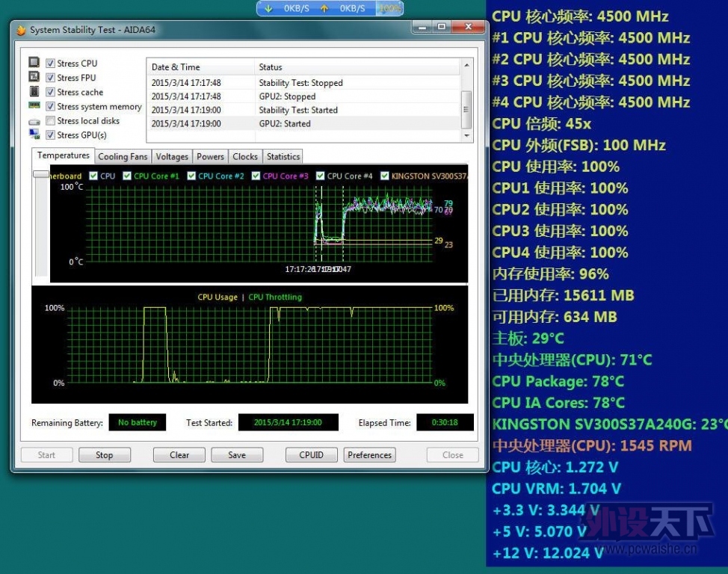Click the CPU Usage graph label
This screenshot has width=728, height=574.
(x=218, y=297)
